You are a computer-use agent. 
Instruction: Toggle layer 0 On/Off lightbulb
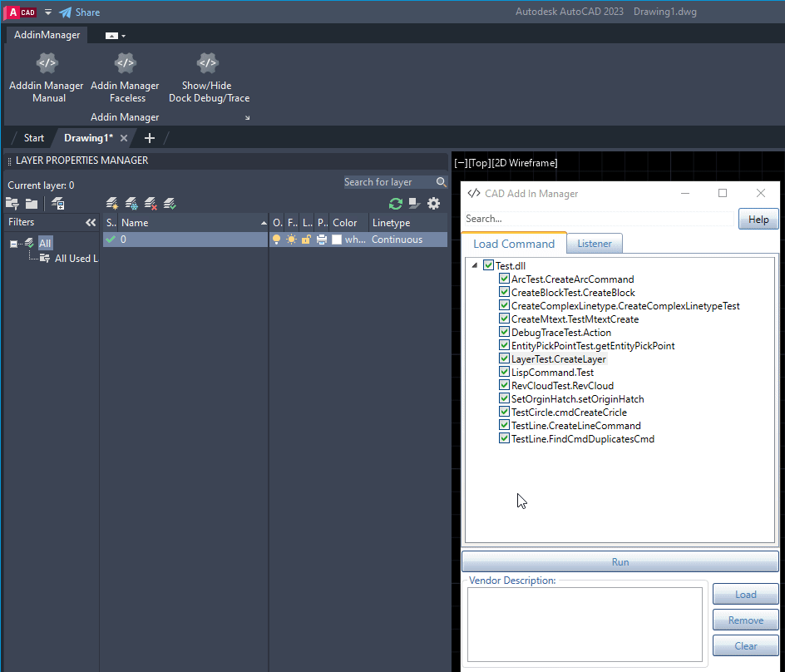point(276,240)
